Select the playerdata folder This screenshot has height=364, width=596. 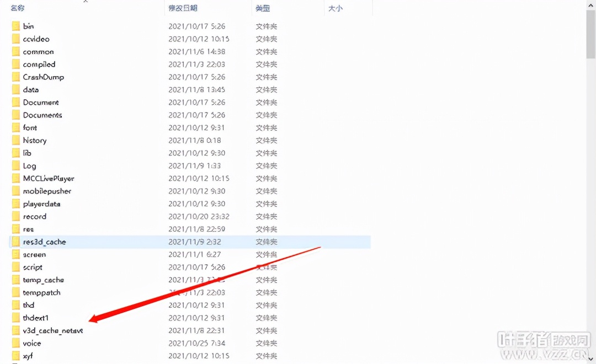(x=43, y=204)
